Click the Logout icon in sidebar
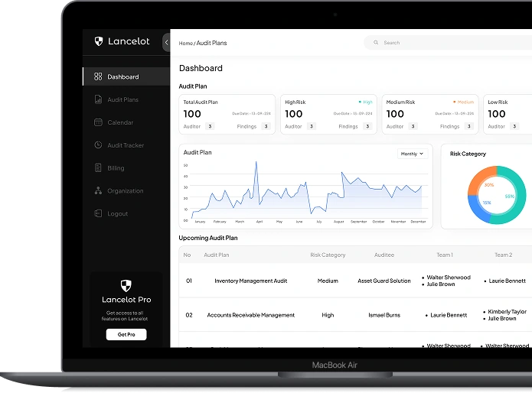Screen dimensions: 532x393 pyautogui.click(x=98, y=214)
